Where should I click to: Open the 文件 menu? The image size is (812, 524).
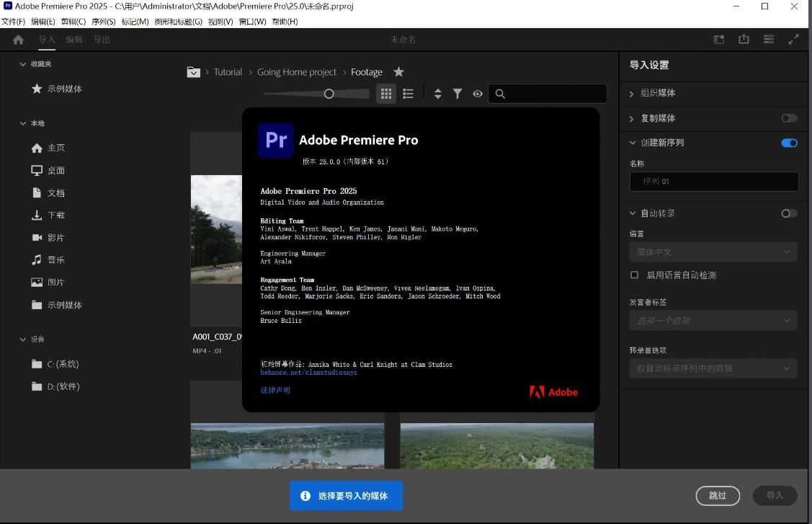click(x=14, y=22)
